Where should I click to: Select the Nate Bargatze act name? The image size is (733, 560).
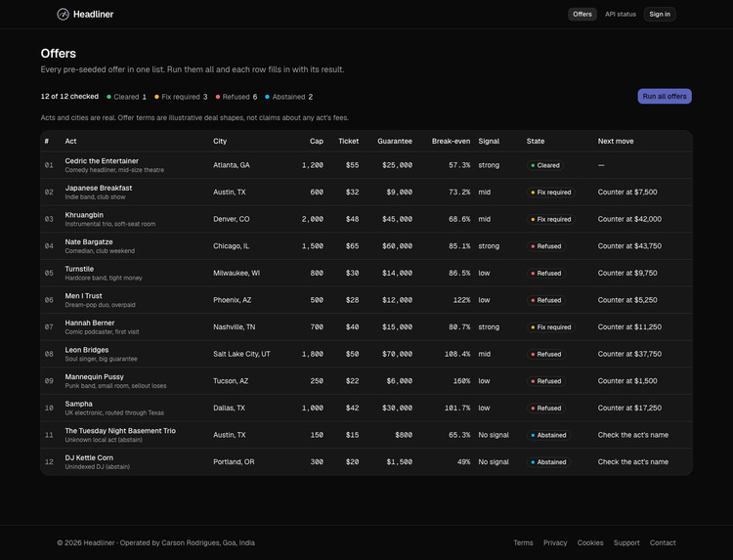pos(89,242)
